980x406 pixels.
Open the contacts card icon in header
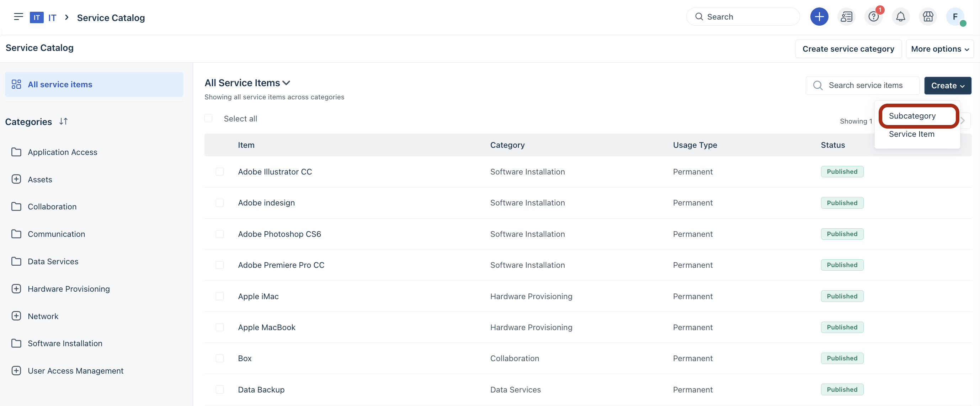click(846, 17)
